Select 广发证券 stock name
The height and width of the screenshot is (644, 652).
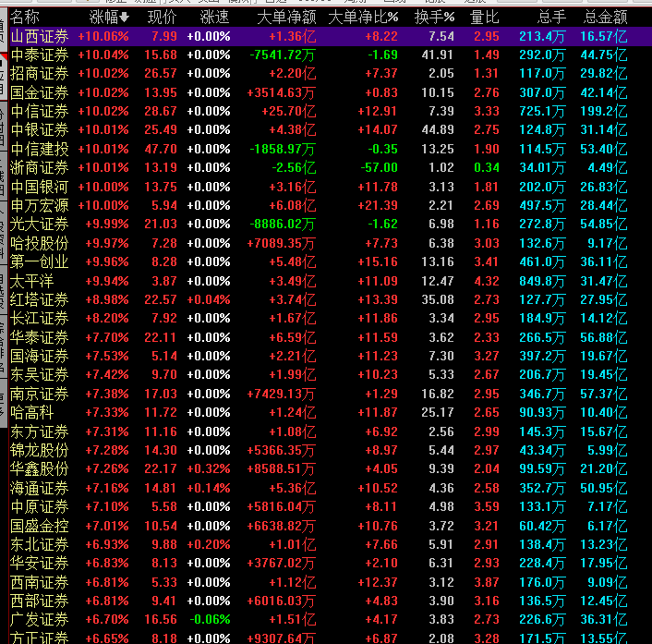click(x=40, y=619)
